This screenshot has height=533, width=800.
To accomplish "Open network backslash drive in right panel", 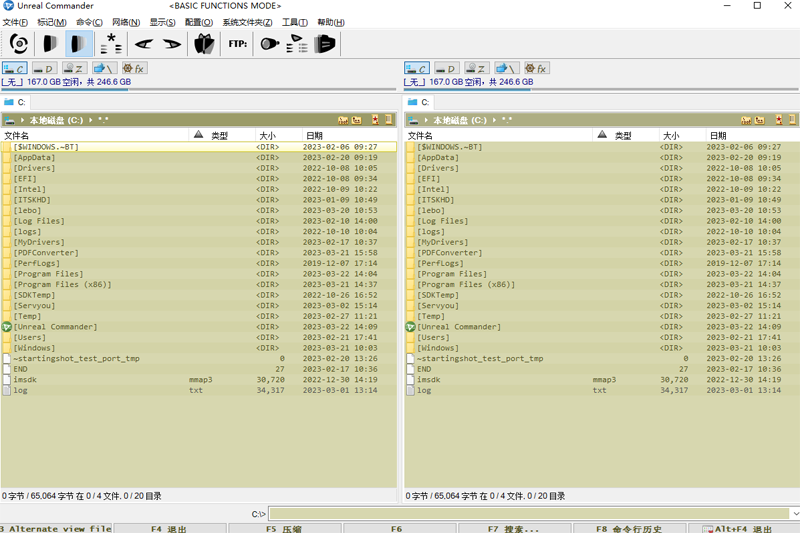I will coord(507,68).
